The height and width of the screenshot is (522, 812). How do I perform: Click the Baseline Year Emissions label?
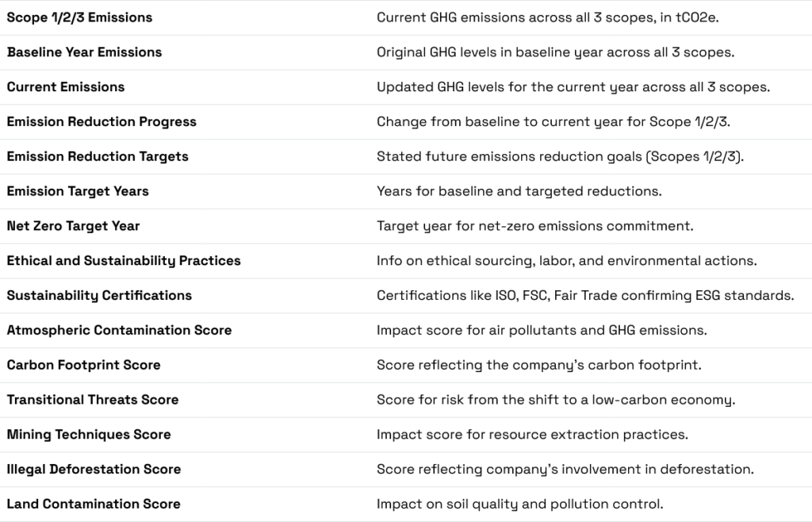(83, 52)
